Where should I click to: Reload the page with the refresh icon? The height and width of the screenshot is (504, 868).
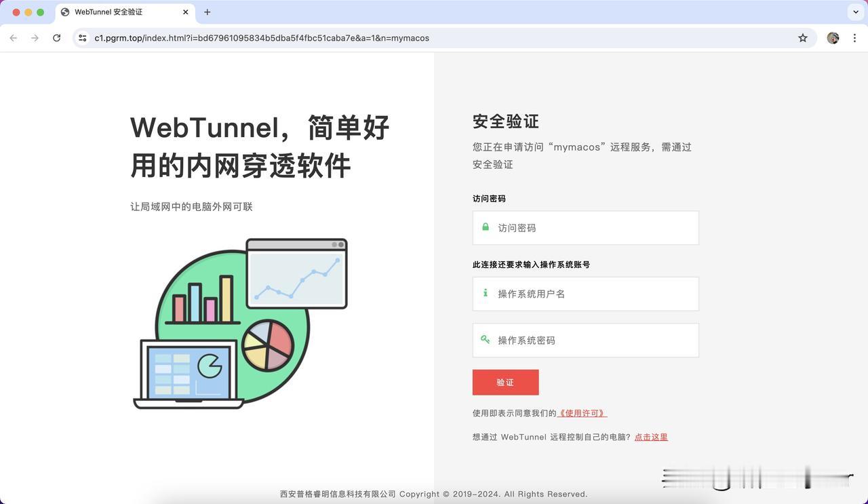[x=57, y=38]
